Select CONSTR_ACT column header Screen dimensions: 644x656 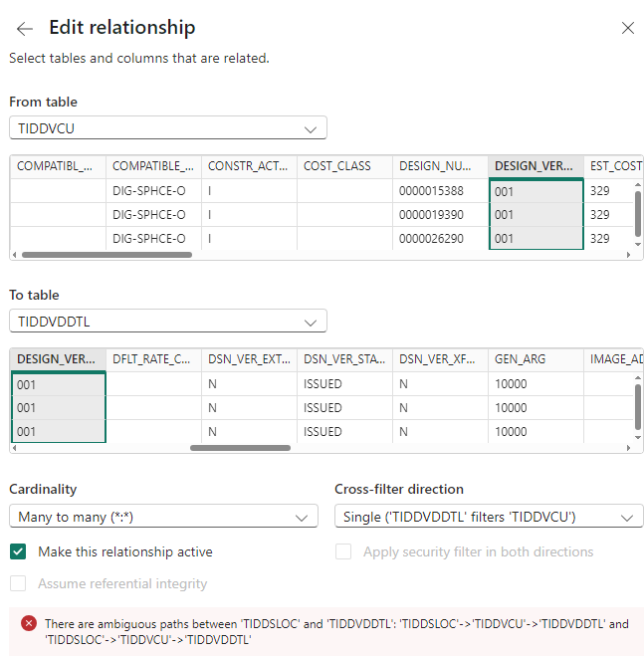pyautogui.click(x=250, y=166)
